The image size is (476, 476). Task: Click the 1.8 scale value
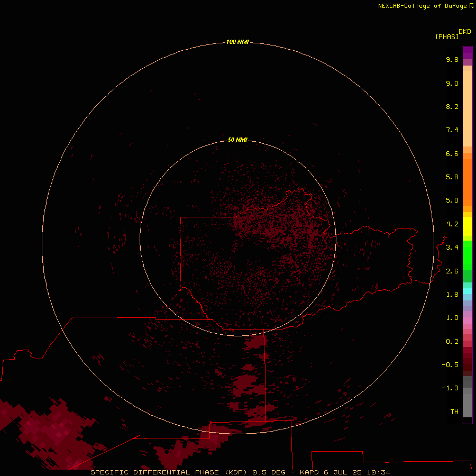452,295
